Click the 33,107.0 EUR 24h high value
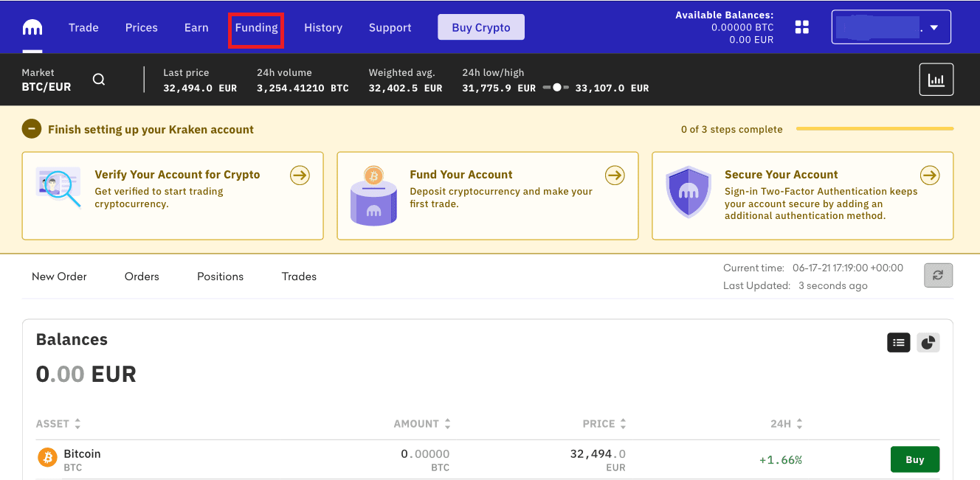The width and height of the screenshot is (980, 480). coord(612,88)
